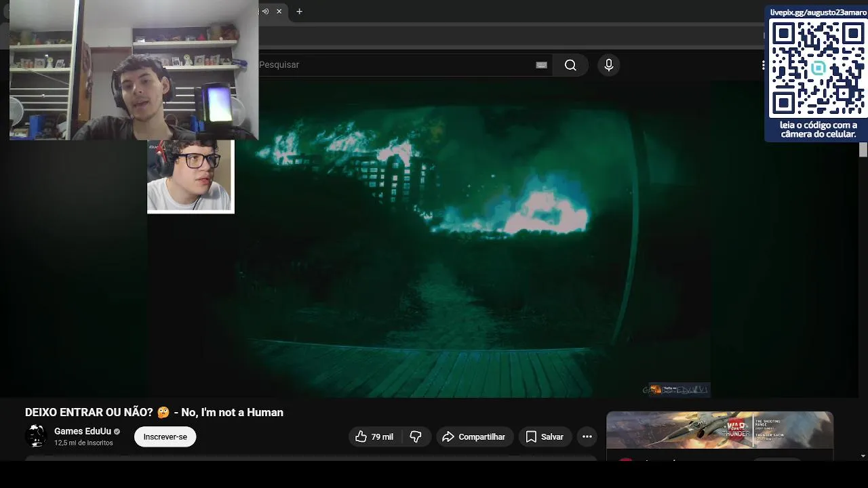Open Games EduUu channel avatar
The width and height of the screenshot is (868, 488).
click(36, 436)
